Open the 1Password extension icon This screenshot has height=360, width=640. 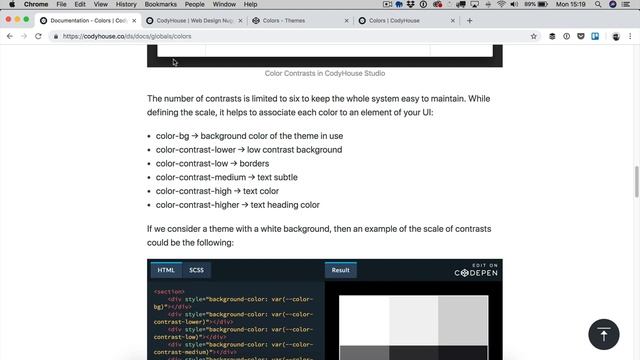tap(567, 36)
